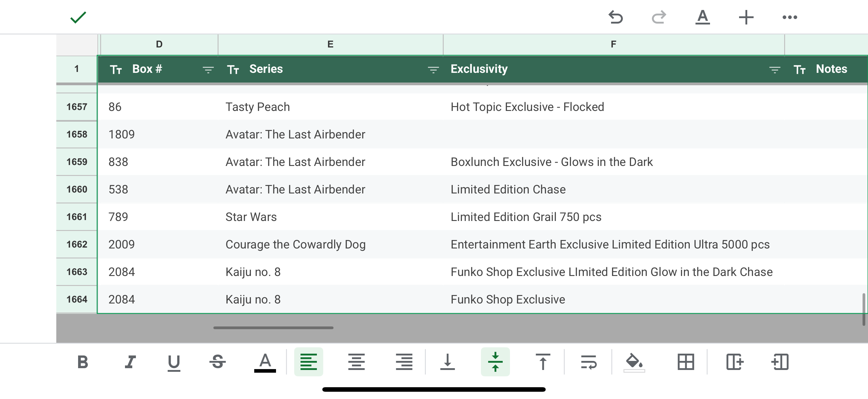This screenshot has height=399, width=868.
Task: Toggle underline formatting
Action: [174, 363]
